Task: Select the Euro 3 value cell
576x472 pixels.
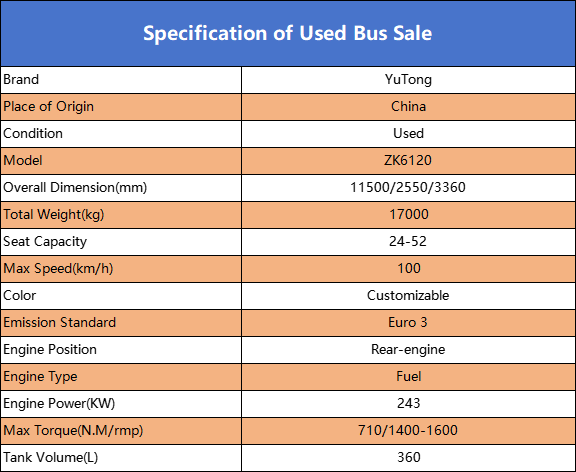Action: tap(408, 323)
